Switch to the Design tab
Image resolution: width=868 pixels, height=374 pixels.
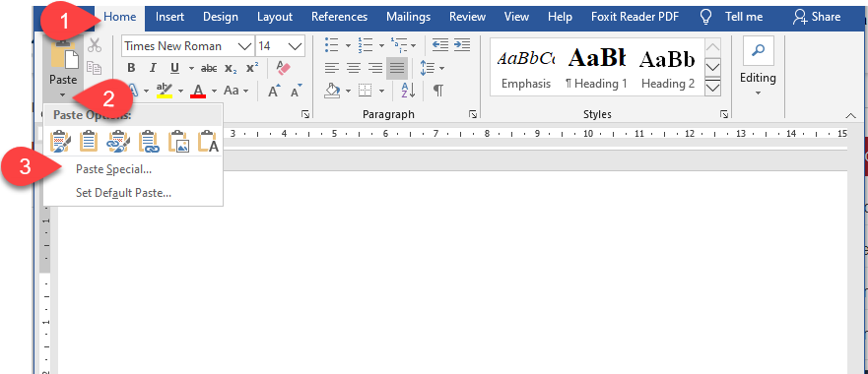[x=221, y=17]
